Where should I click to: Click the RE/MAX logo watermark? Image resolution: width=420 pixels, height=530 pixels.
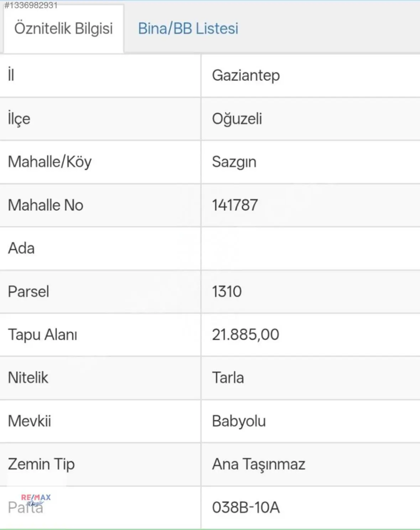tap(36, 500)
